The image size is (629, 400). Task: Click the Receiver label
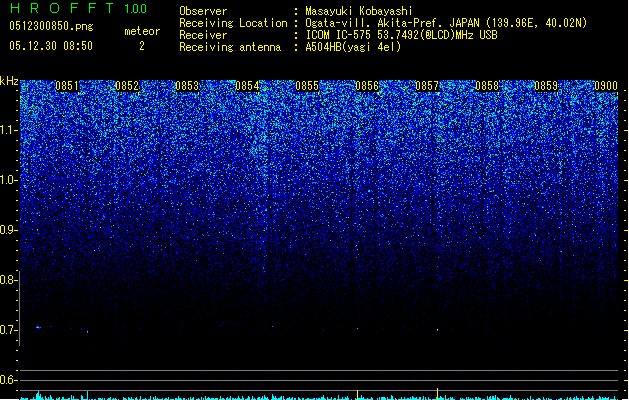pos(203,35)
